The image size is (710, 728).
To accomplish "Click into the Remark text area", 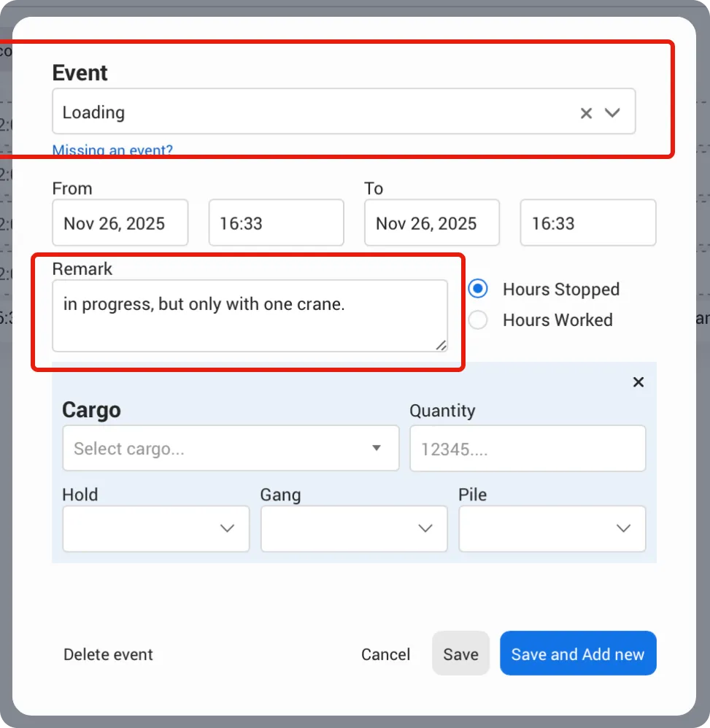I will [250, 316].
